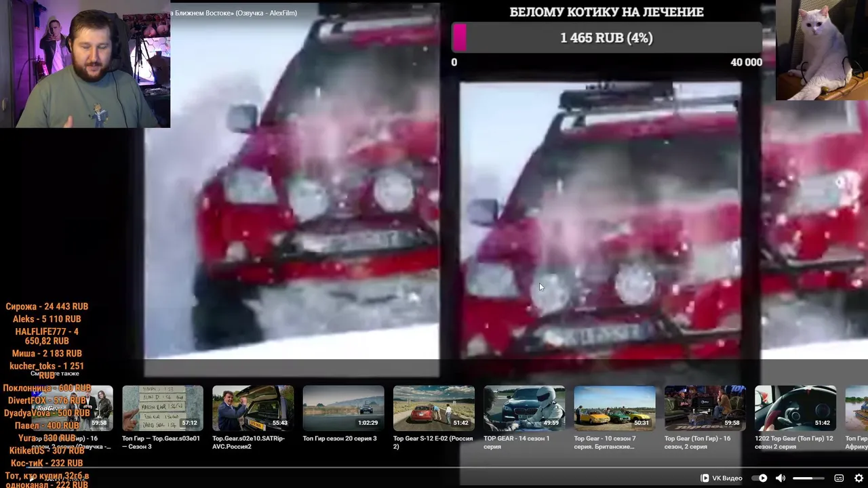
Task: Click donor entry 'Павел - 400 RUB'
Action: (47, 426)
